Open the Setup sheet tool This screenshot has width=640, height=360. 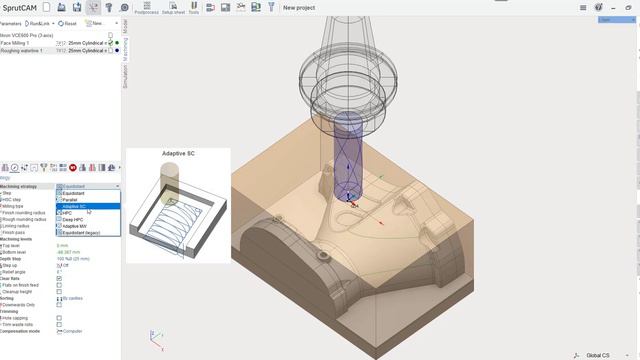point(173,8)
